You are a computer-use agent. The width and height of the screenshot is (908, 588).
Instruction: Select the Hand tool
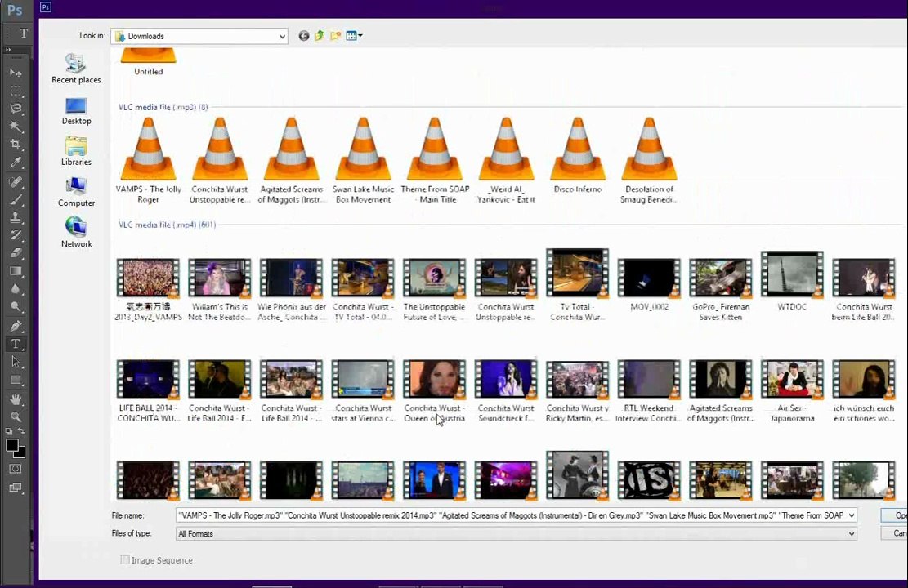click(x=16, y=399)
